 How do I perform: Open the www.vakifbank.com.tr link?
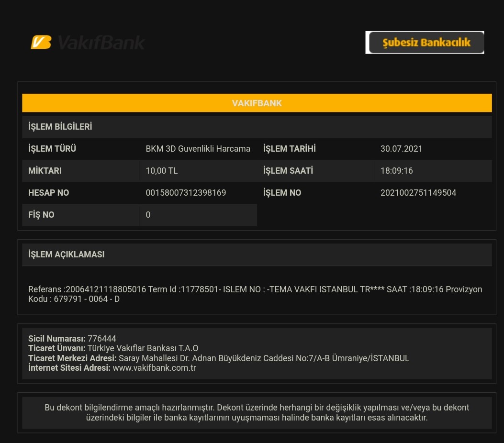click(154, 368)
